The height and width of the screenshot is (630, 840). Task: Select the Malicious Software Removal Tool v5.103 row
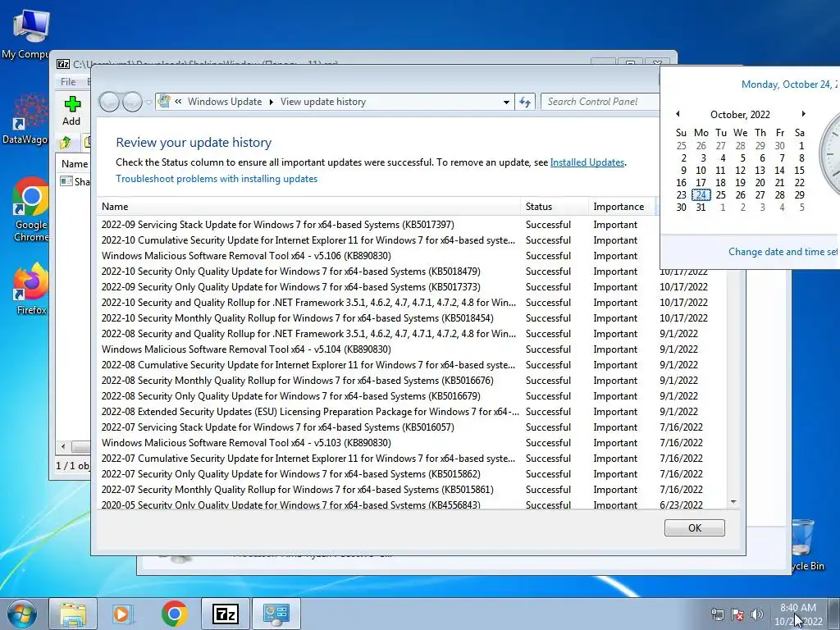(x=412, y=442)
